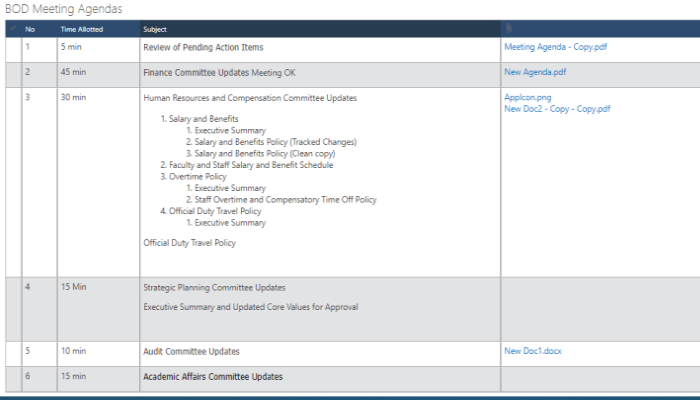The height and width of the screenshot is (400, 700).
Task: Click Strategic Planning Committee Updates item
Action: click(214, 287)
